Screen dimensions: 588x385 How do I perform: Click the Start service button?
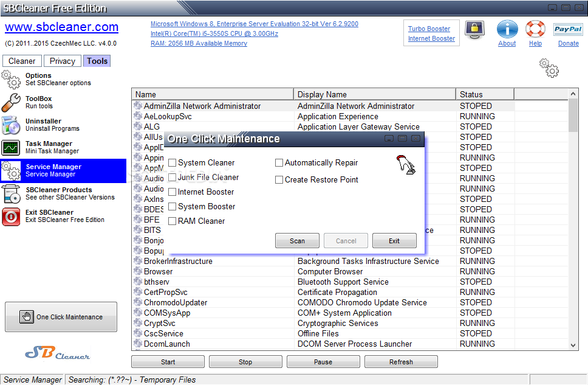pos(168,362)
